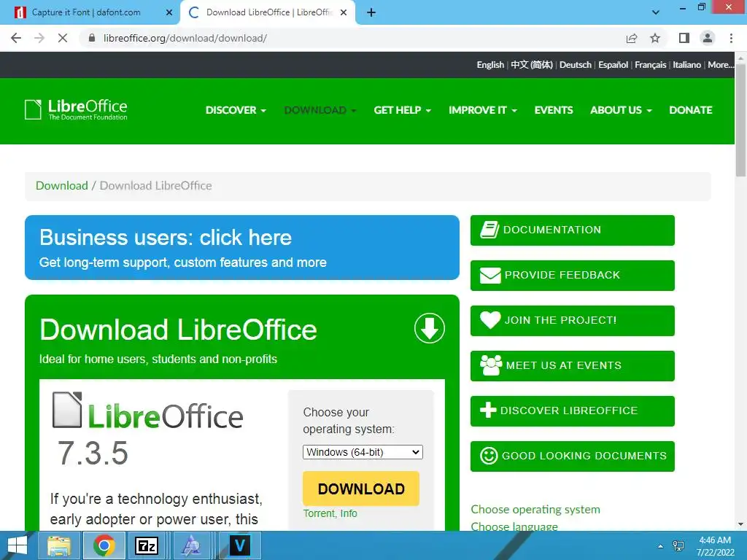The image size is (747, 560).
Task: Click the LibreOffice logo in the header
Action: coord(76,109)
